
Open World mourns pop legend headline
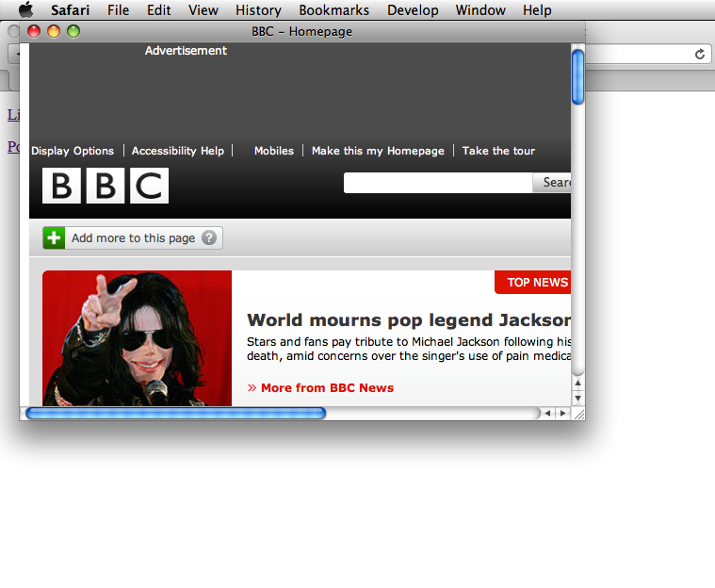point(409,319)
